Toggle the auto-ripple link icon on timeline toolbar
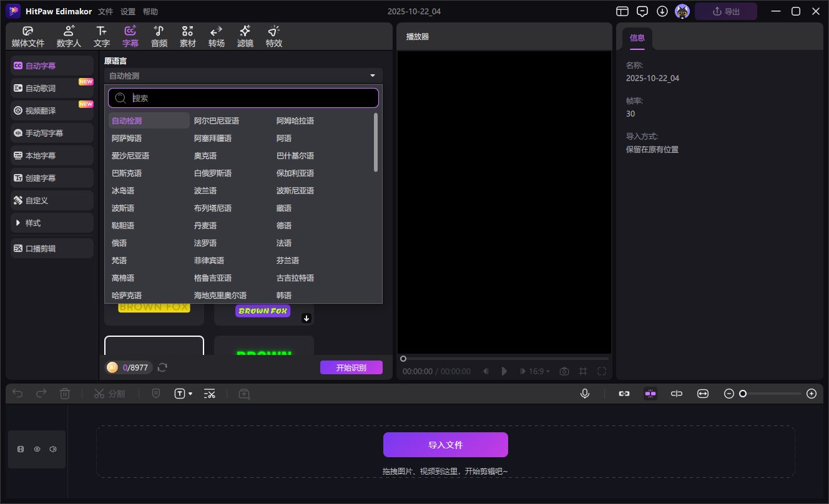This screenshot has height=504, width=829. point(624,393)
